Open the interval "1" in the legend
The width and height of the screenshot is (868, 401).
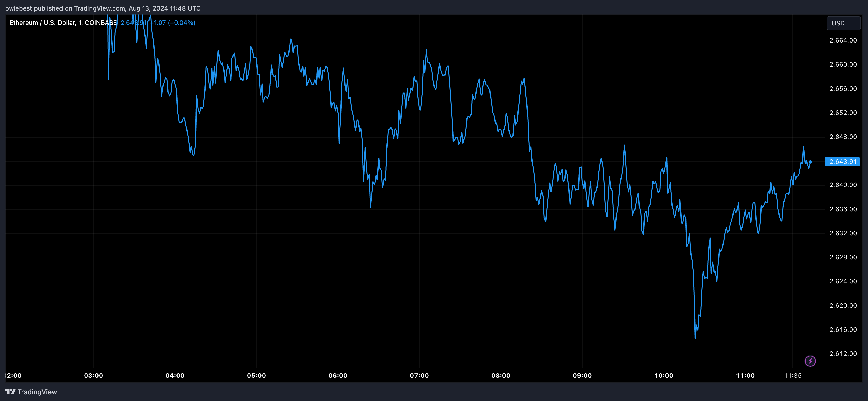coord(80,23)
